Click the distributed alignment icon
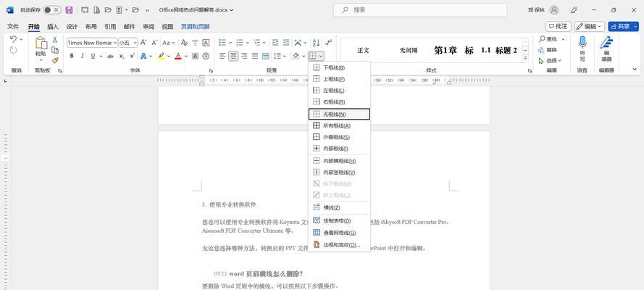This screenshot has width=644, height=290. point(265,56)
